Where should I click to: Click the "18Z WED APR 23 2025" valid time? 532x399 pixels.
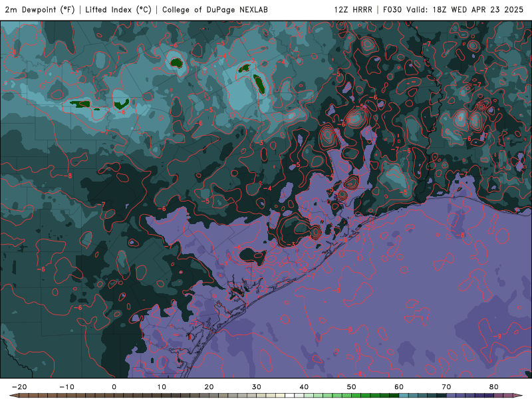tap(477, 9)
